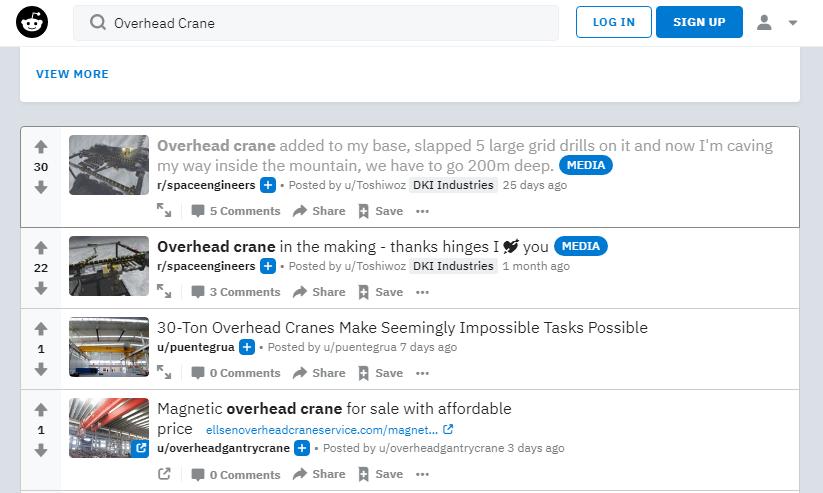Image resolution: width=823 pixels, height=493 pixels.
Task: Save the 'in the making' crane post
Action: pos(380,292)
